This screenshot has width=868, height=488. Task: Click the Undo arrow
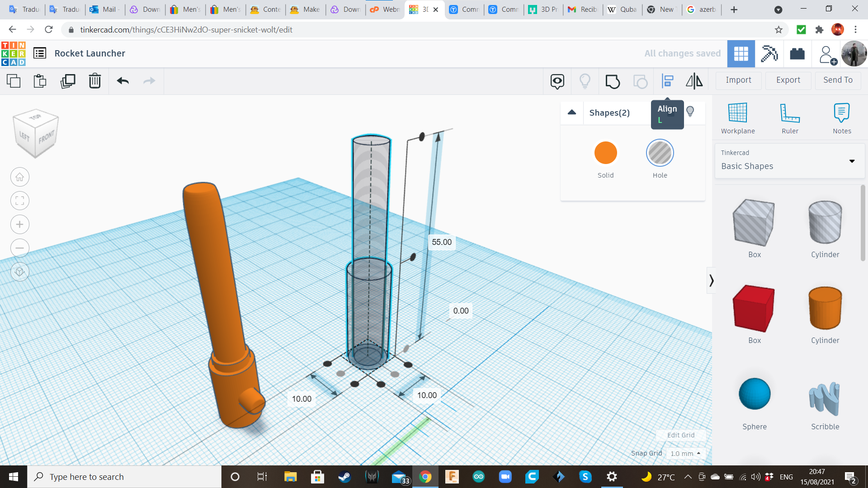point(123,81)
